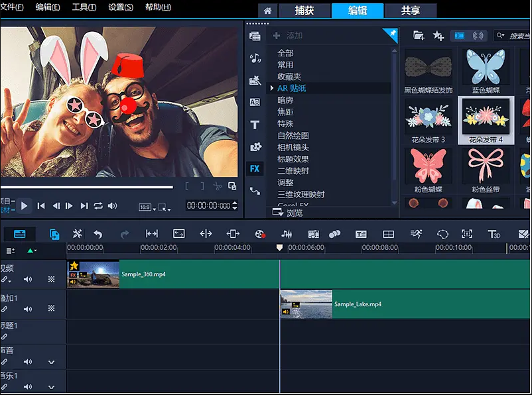This screenshot has width=532, height=395.
Task: Click the preview scrubber progress bar
Action: 86,187
